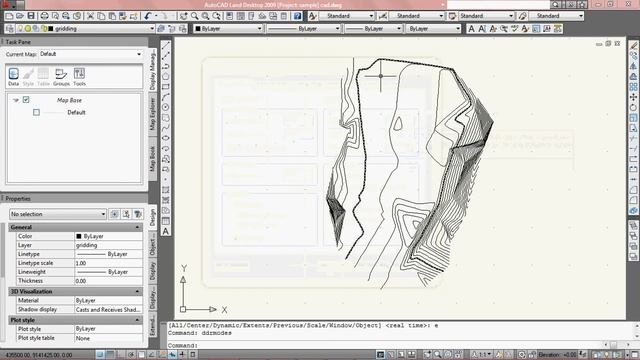Toggle Ortho mode in status bar
Image resolution: width=640 pixels, height=360 pixels.
(x=121, y=355)
